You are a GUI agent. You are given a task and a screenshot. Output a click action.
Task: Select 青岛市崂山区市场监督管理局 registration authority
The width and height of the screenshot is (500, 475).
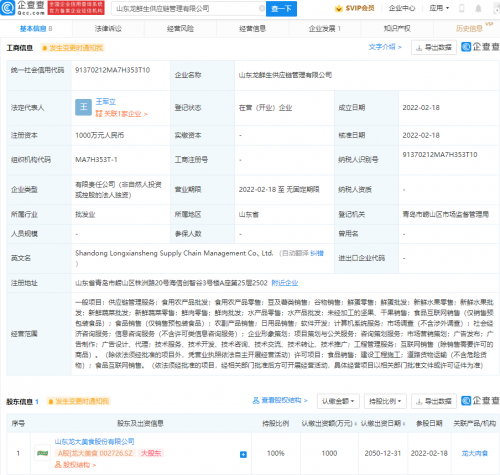446,214
